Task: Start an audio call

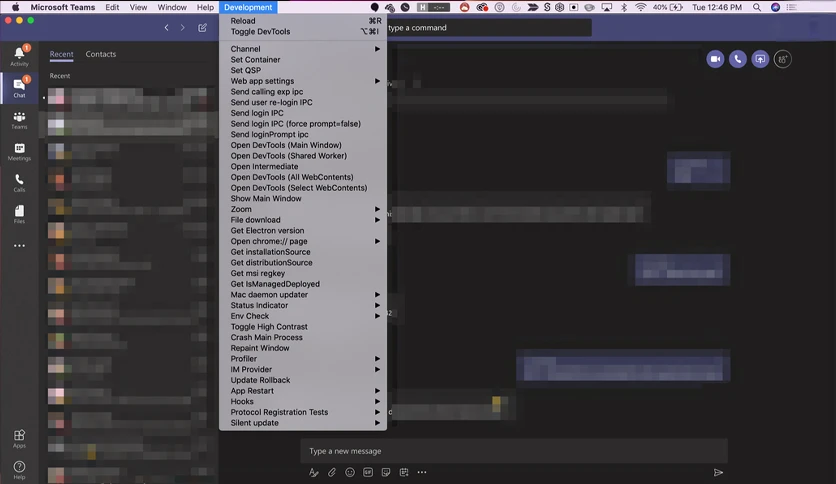Action: click(x=738, y=59)
